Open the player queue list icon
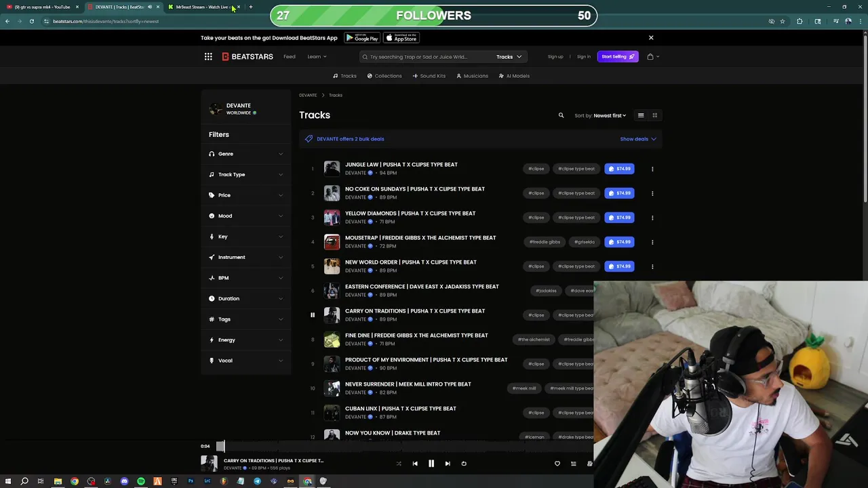The image size is (868, 488). coord(573,464)
